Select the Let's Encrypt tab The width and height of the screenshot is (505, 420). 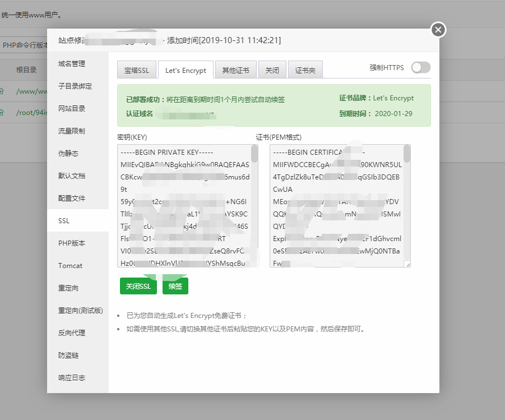(186, 70)
